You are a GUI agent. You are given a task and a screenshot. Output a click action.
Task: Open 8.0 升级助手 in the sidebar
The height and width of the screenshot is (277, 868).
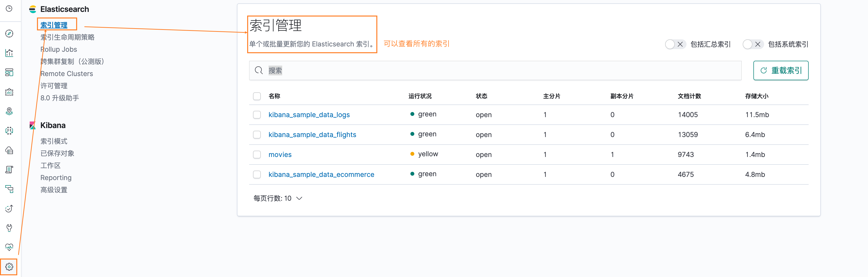(60, 98)
